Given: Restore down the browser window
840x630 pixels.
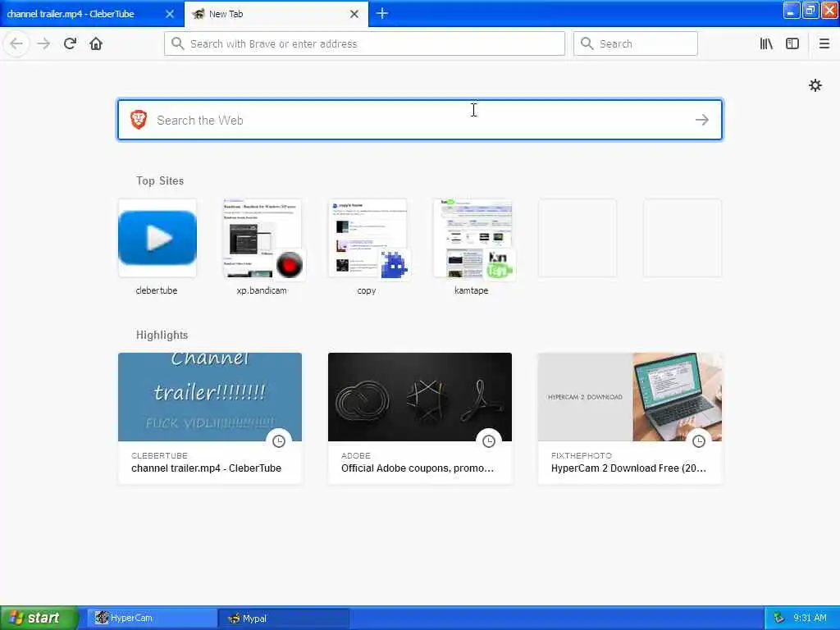Looking at the screenshot, I should point(810,10).
